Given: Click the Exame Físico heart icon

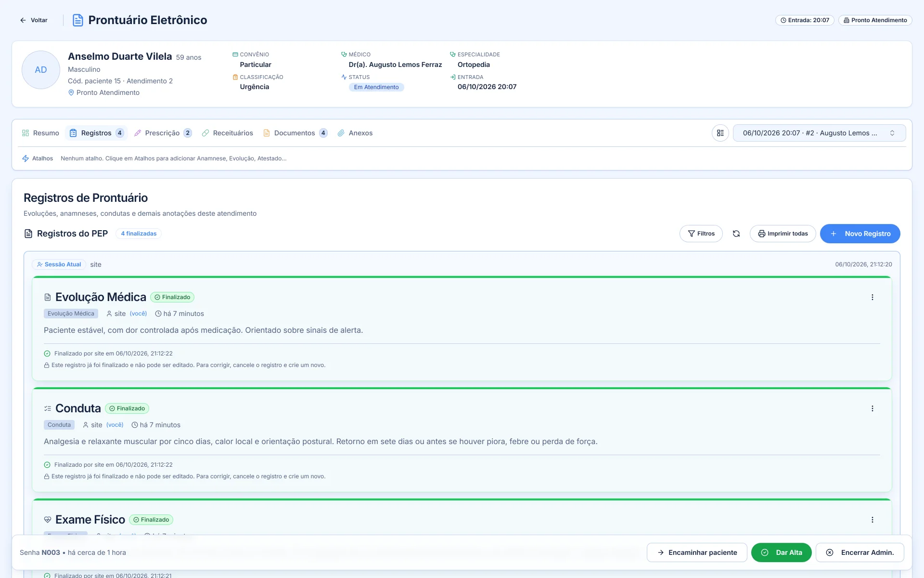Looking at the screenshot, I should tap(48, 520).
